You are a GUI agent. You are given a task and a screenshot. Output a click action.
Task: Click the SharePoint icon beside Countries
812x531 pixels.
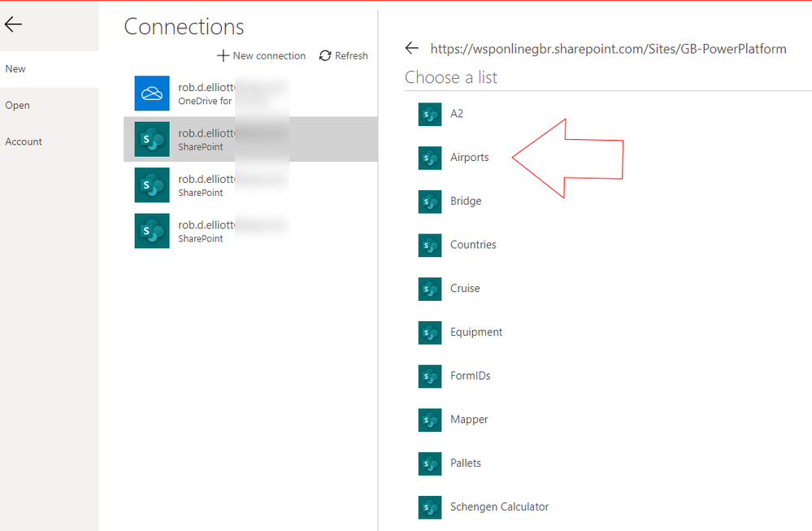pyautogui.click(x=430, y=246)
